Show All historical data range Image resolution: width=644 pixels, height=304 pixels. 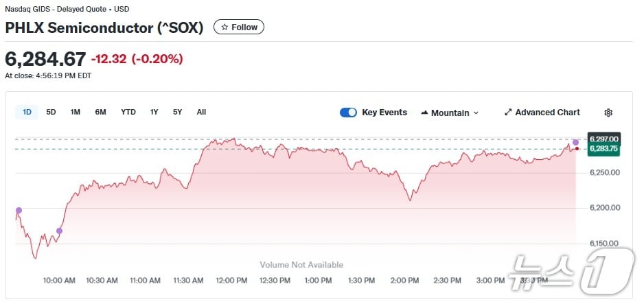[201, 112]
